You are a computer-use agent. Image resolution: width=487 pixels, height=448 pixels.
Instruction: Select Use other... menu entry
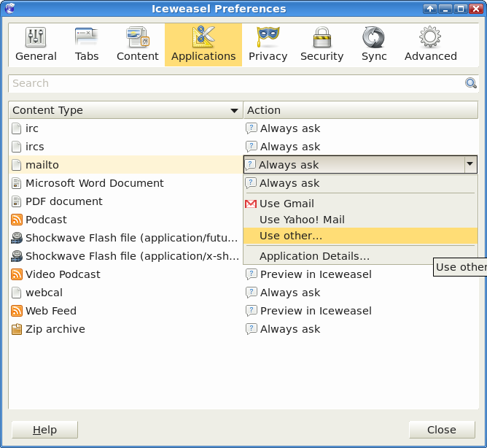tap(360, 236)
